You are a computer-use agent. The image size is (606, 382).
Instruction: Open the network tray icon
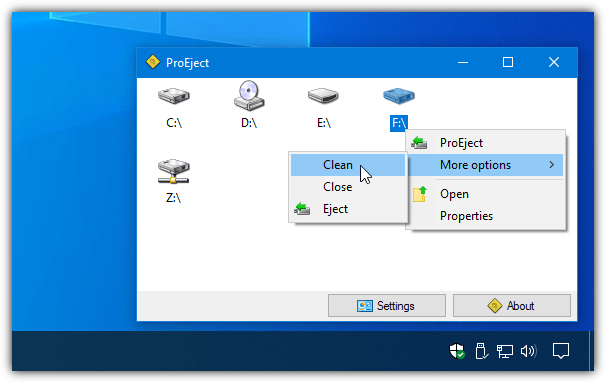click(x=504, y=351)
